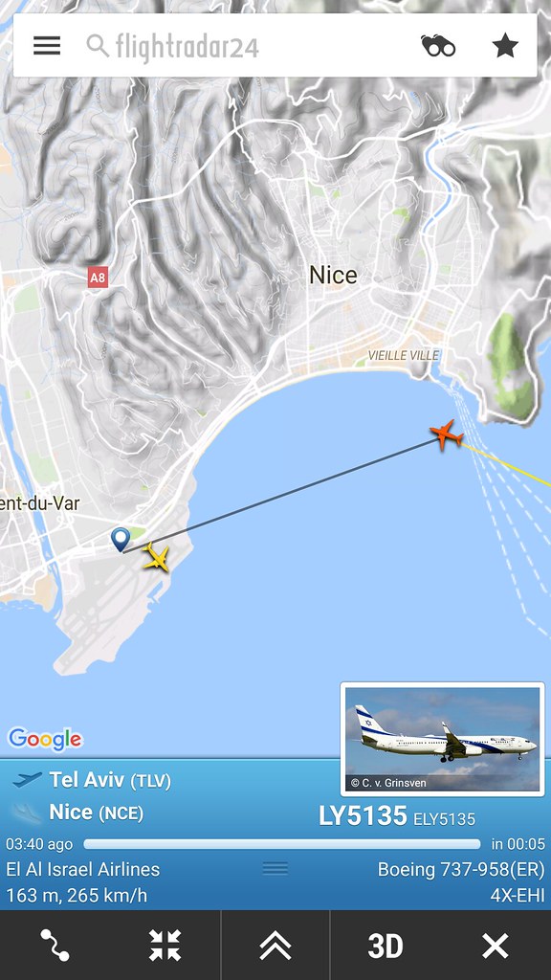Toggle follow-aircraft centering arrows icon
The width and height of the screenshot is (551, 980).
point(165,945)
